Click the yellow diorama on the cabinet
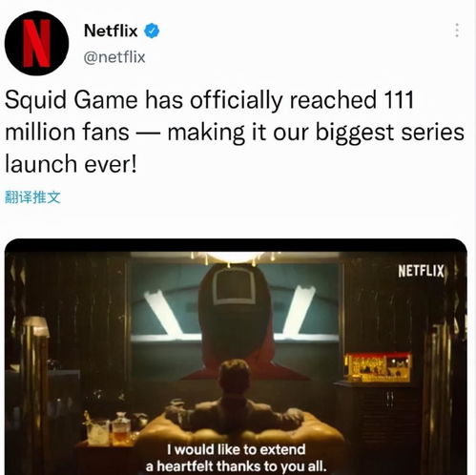 pos(378,367)
